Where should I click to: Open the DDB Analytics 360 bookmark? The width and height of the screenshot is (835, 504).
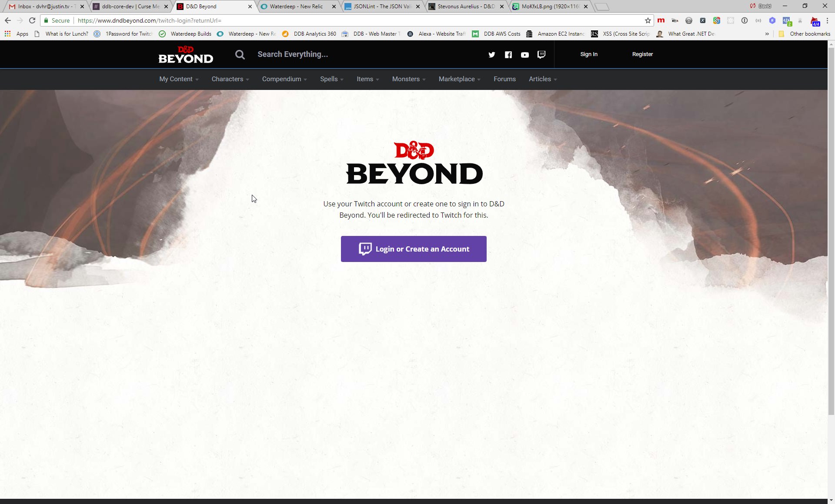[309, 34]
